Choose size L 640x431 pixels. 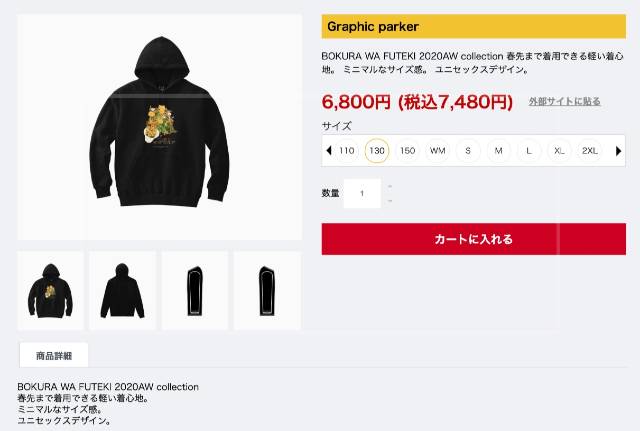[x=529, y=151]
